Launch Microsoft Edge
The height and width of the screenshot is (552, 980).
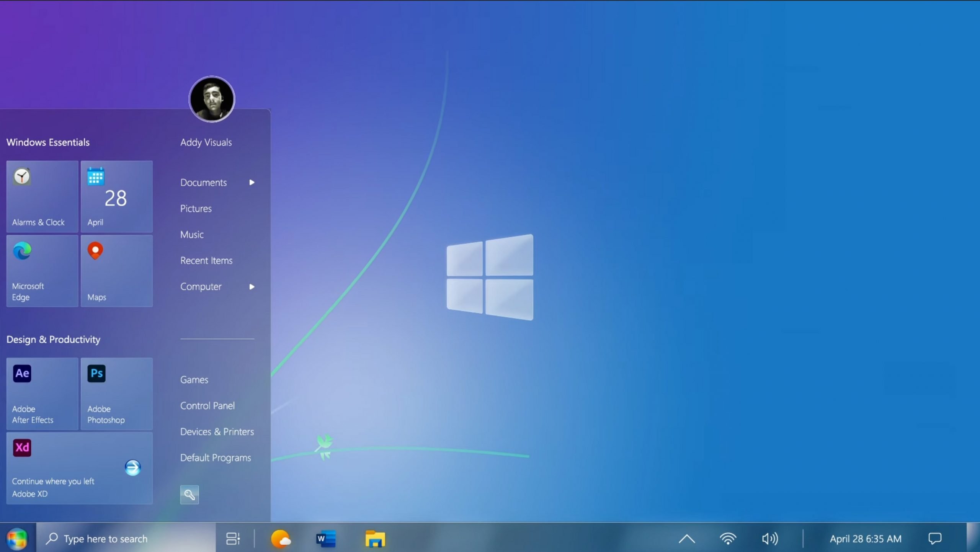click(42, 269)
